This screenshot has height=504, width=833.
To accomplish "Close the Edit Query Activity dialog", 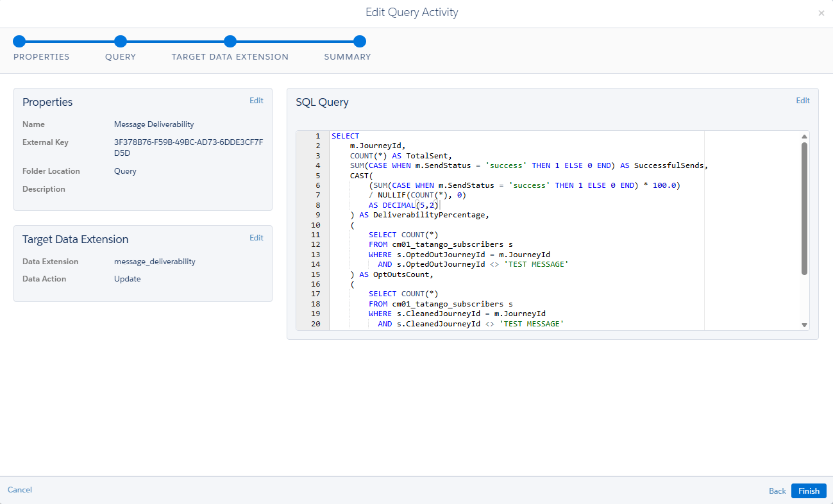I will pos(821,13).
